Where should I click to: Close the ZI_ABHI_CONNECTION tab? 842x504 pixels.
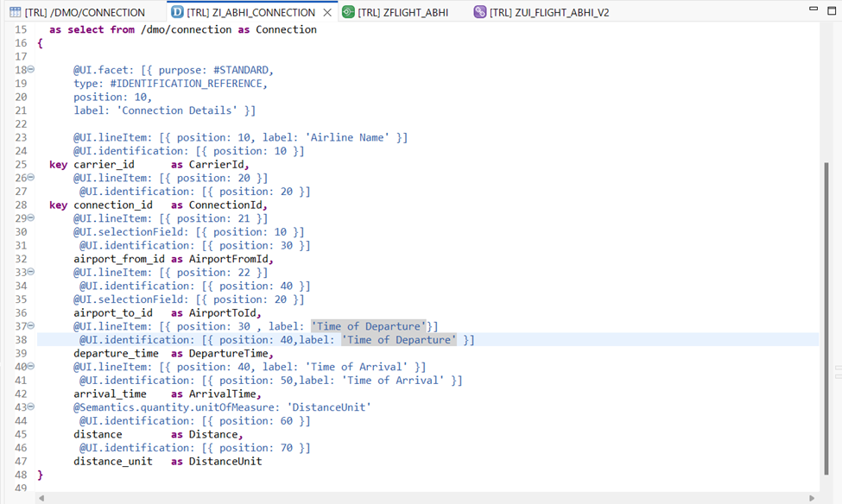[327, 12]
